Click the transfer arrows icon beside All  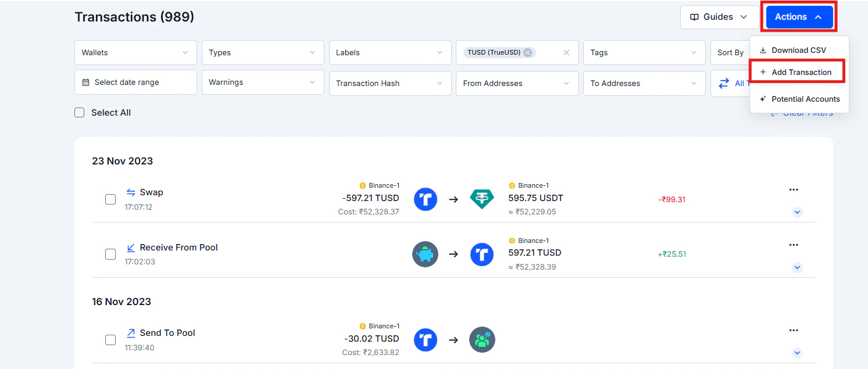coord(724,83)
